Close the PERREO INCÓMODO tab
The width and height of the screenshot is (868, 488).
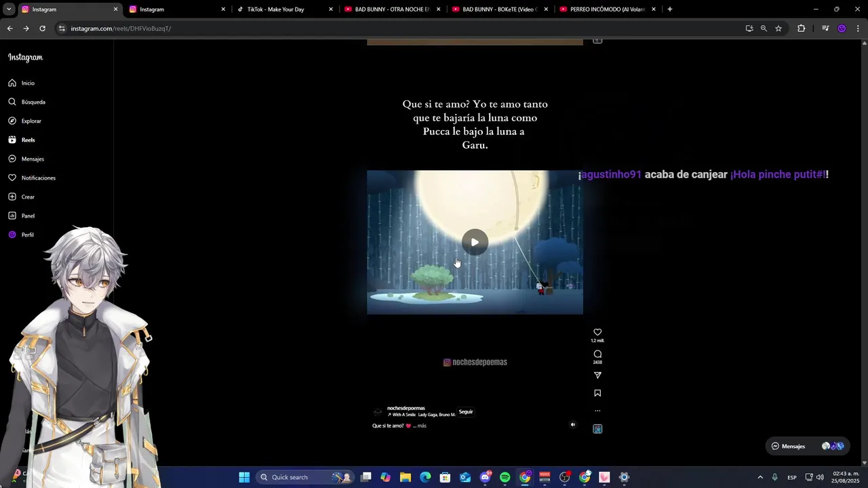coord(654,9)
